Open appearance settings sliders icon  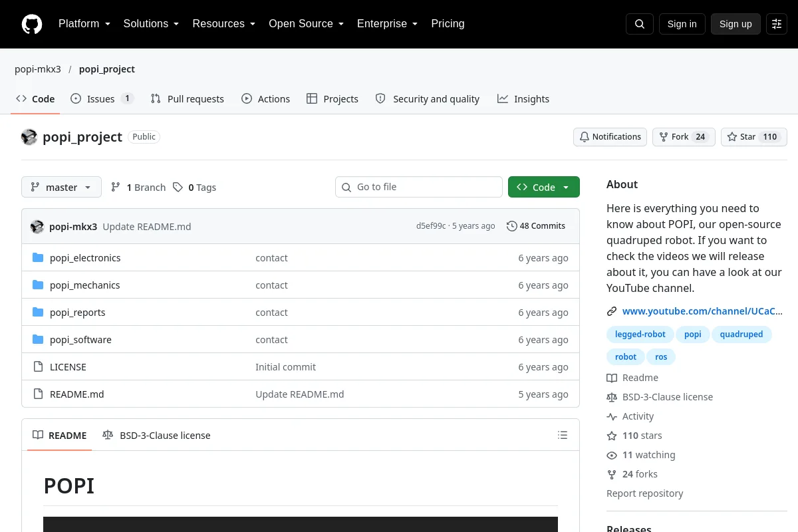tap(777, 24)
